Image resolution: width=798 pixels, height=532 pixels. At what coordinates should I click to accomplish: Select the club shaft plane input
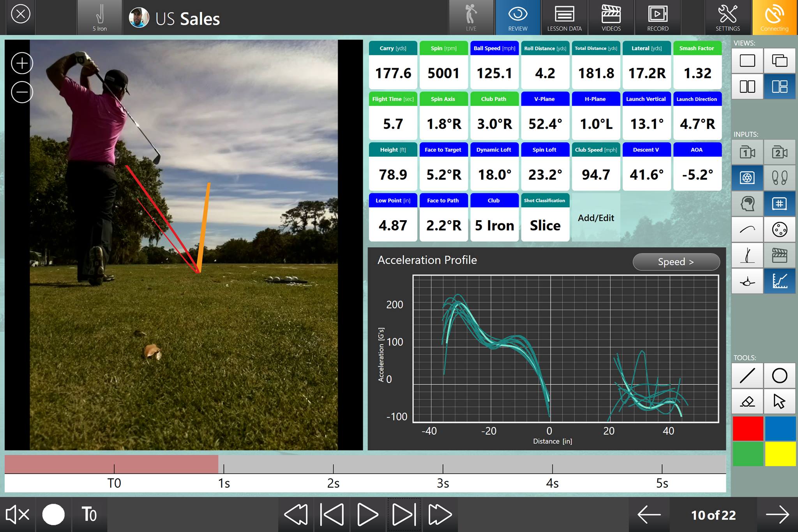click(x=747, y=255)
